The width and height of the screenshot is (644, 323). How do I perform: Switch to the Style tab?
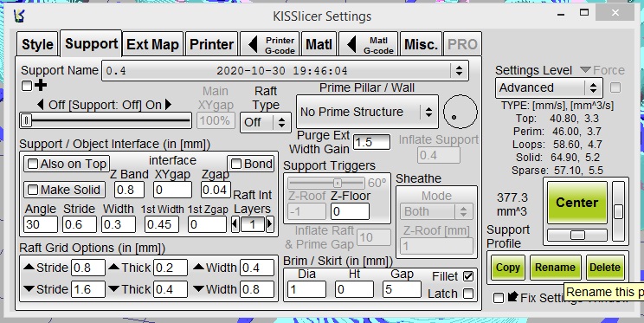tap(37, 44)
